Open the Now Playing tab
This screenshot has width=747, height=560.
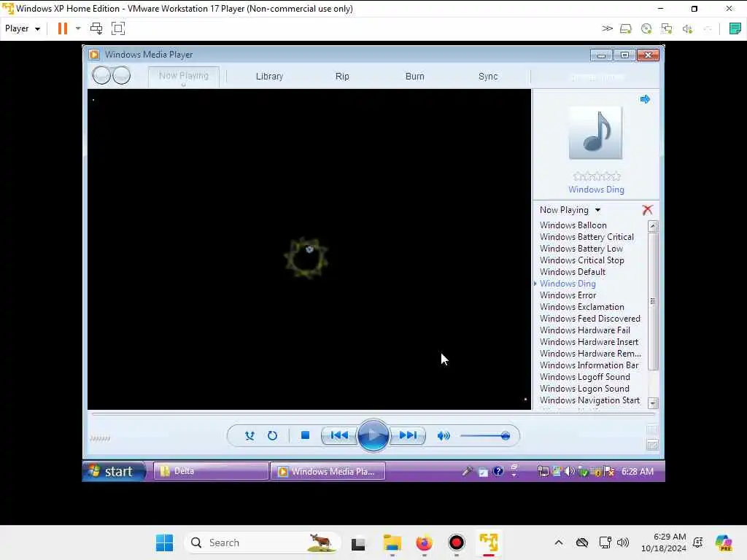point(183,75)
